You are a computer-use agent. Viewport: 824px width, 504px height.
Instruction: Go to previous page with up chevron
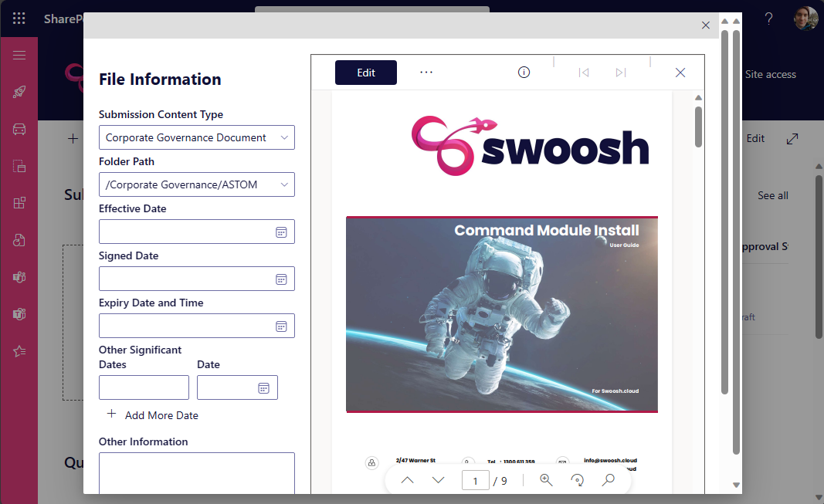point(408,480)
